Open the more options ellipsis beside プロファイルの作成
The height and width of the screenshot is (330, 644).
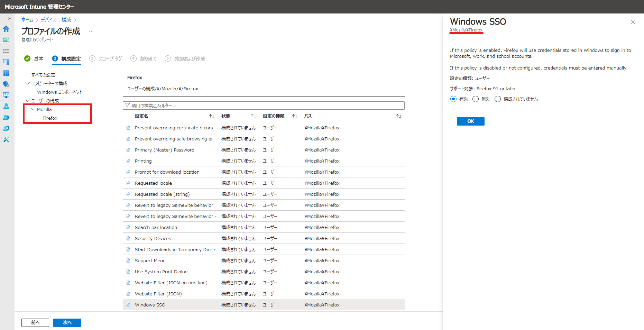[91, 31]
